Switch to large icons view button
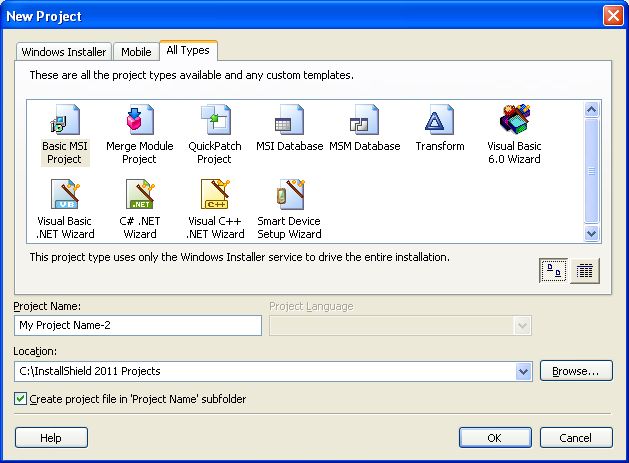Viewport: 629px width, 463px height. click(x=553, y=270)
